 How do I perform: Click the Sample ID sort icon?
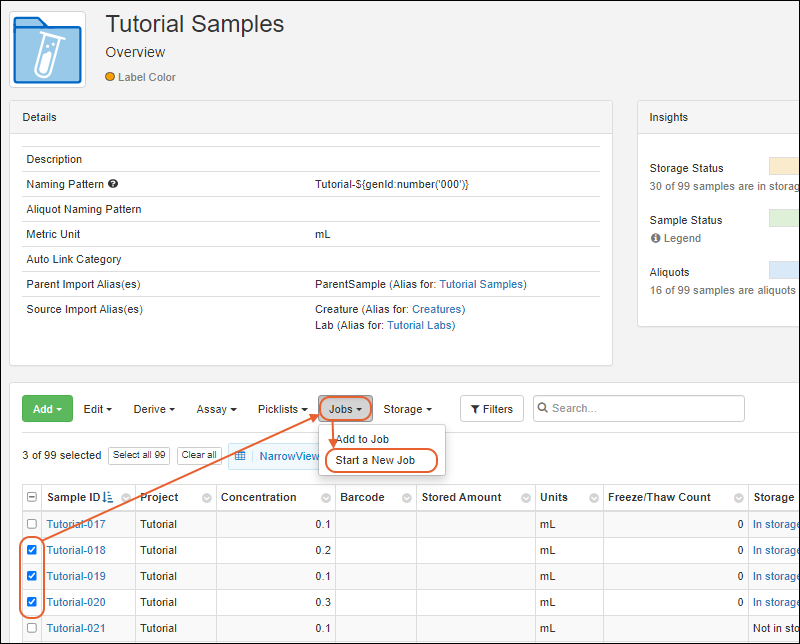click(x=109, y=498)
